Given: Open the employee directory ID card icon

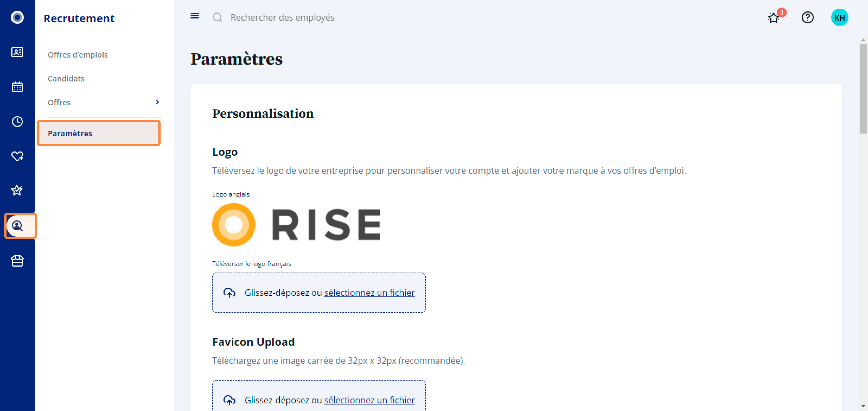Looking at the screenshot, I should 17,52.
